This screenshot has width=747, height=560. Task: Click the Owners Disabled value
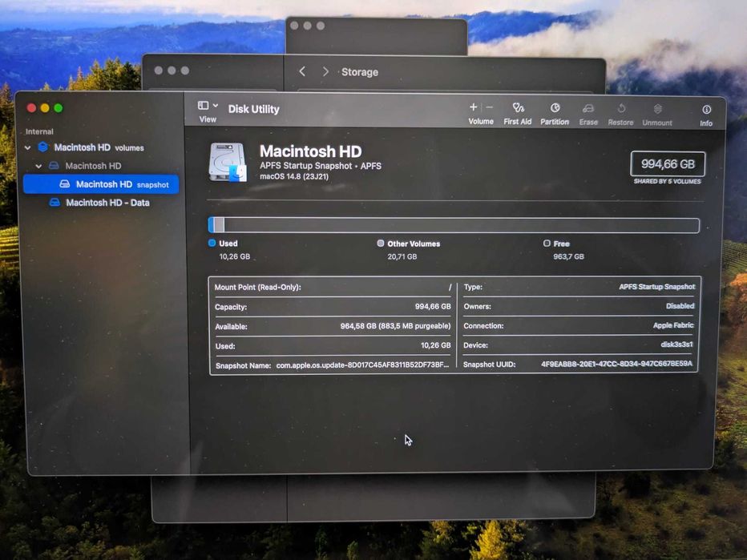tap(680, 306)
